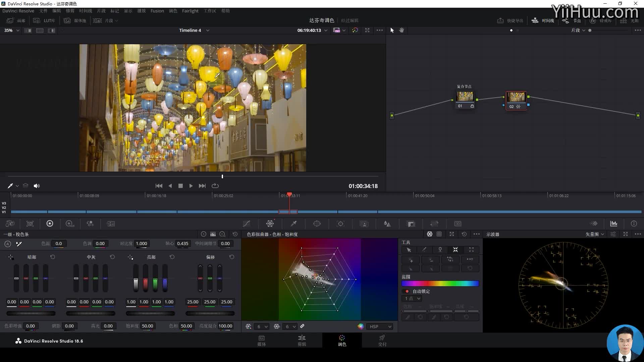Adjust the 亮部 gain luminance bar
Screen dimensions: 644x362
pos(136,278)
